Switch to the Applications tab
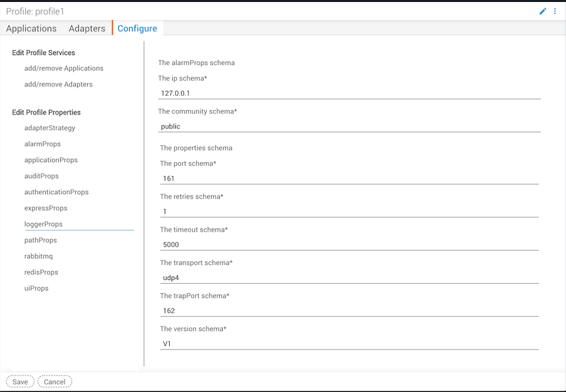566x392 pixels. click(x=31, y=28)
